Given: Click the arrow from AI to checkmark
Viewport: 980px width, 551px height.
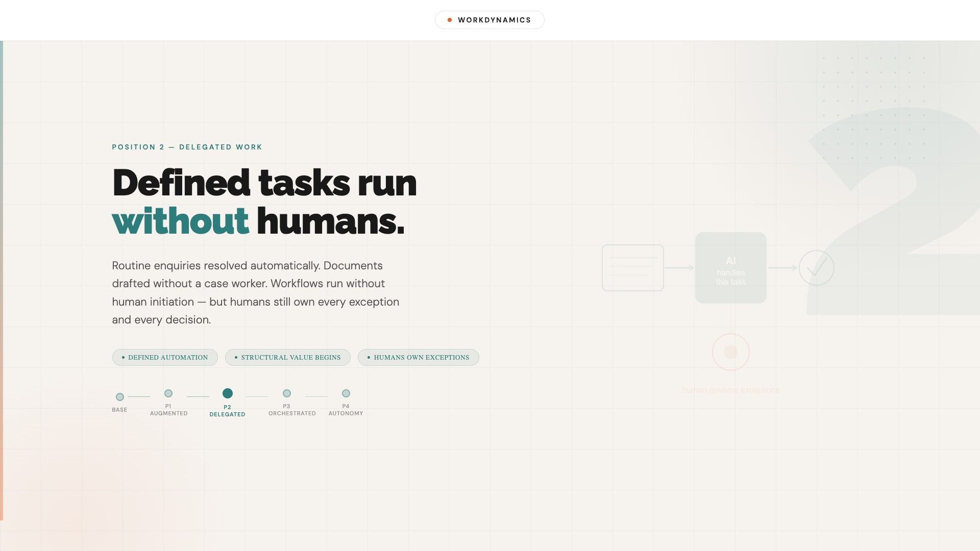Looking at the screenshot, I should click(782, 268).
